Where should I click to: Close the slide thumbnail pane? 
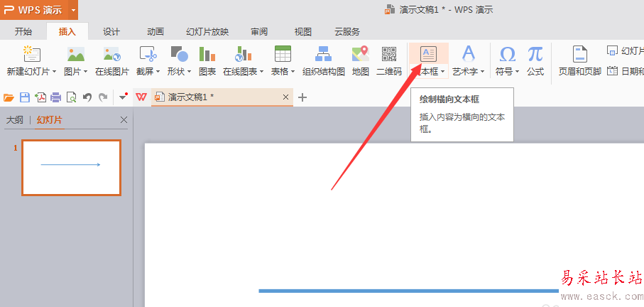click(x=124, y=119)
